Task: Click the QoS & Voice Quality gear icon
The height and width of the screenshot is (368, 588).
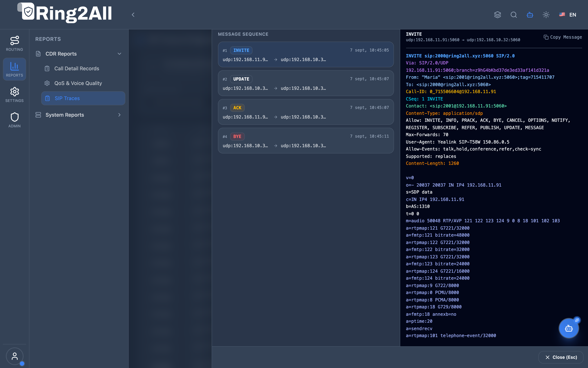Action: 47,83
